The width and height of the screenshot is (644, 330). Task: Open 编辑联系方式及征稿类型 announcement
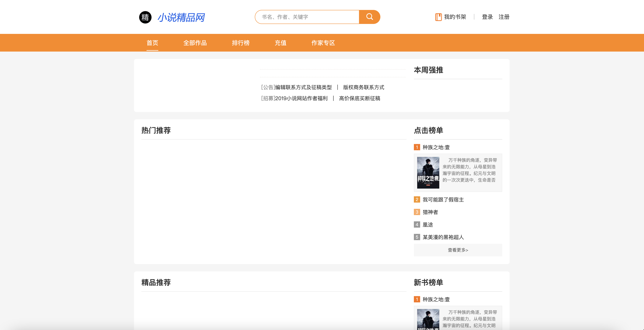[x=303, y=87]
